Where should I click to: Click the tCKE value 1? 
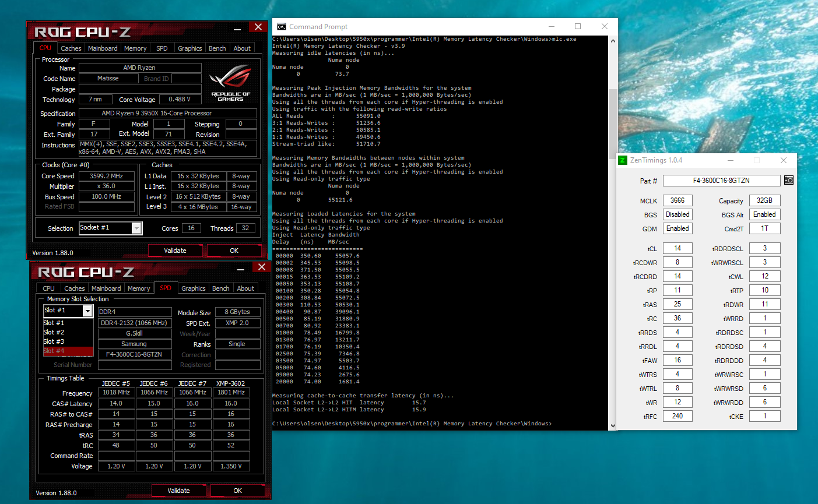pyautogui.click(x=764, y=416)
